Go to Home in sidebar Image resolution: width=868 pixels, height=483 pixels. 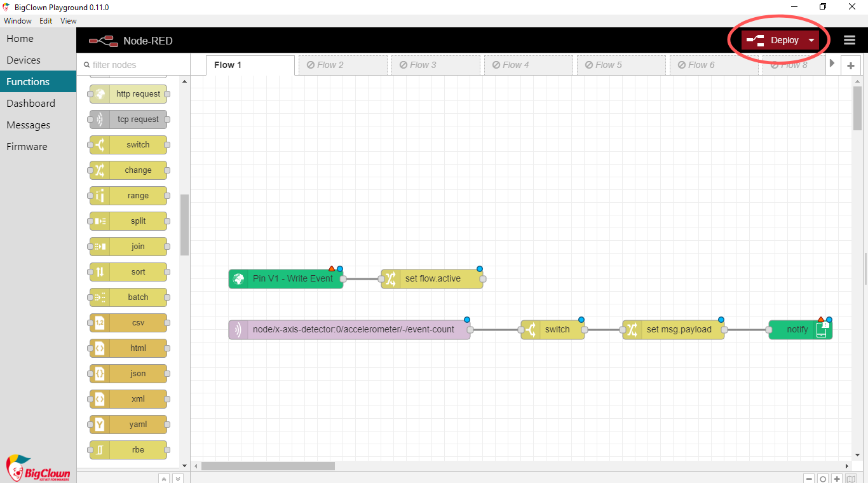pos(38,39)
